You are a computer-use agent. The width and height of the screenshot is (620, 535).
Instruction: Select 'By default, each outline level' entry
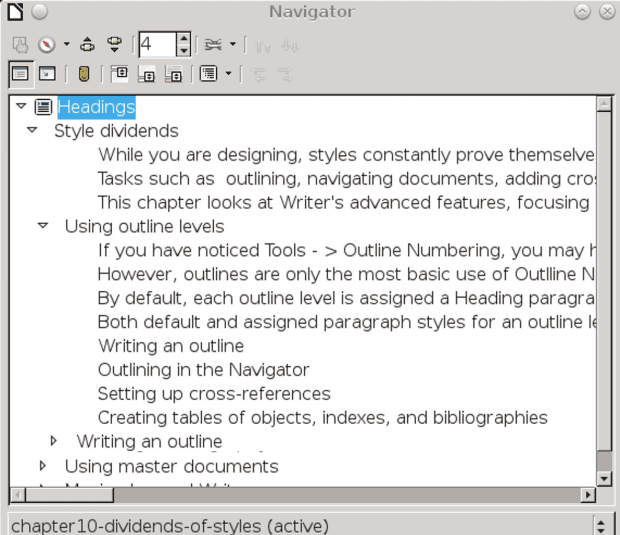(346, 298)
